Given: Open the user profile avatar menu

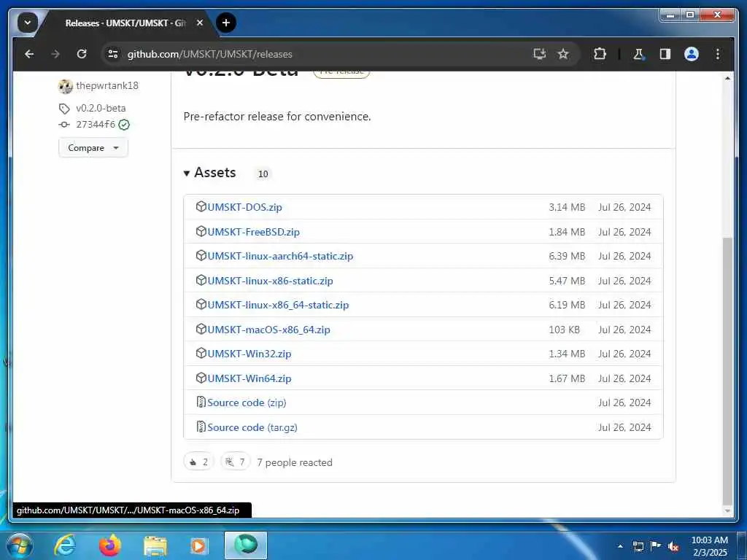Looking at the screenshot, I should pyautogui.click(x=692, y=54).
